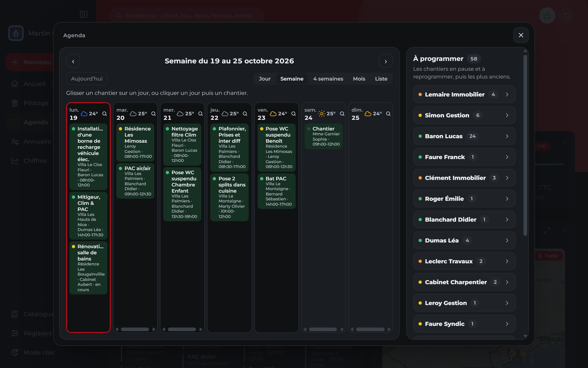This screenshot has height=368, width=588.
Task: Go to the next week
Action: click(386, 61)
